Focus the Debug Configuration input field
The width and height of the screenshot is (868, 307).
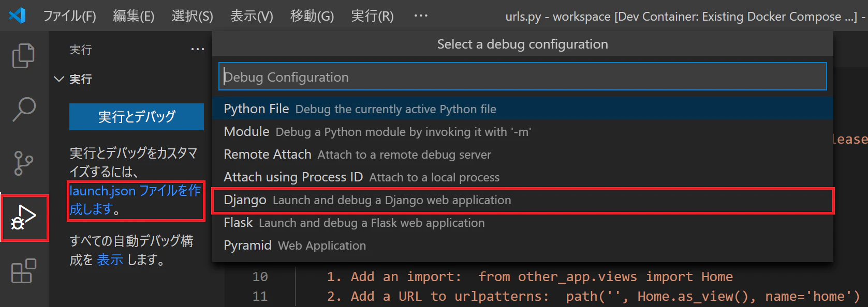pyautogui.click(x=522, y=77)
